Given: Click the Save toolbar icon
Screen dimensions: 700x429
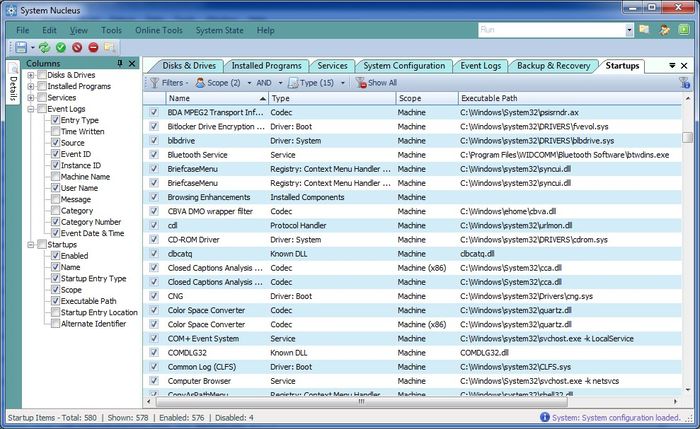Looking at the screenshot, I should (21, 47).
